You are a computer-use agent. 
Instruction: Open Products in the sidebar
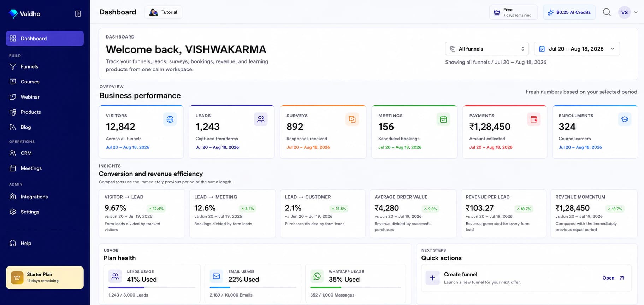(45, 112)
